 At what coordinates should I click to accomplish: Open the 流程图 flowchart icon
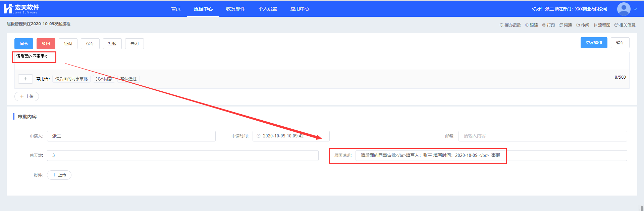pyautogui.click(x=595, y=25)
